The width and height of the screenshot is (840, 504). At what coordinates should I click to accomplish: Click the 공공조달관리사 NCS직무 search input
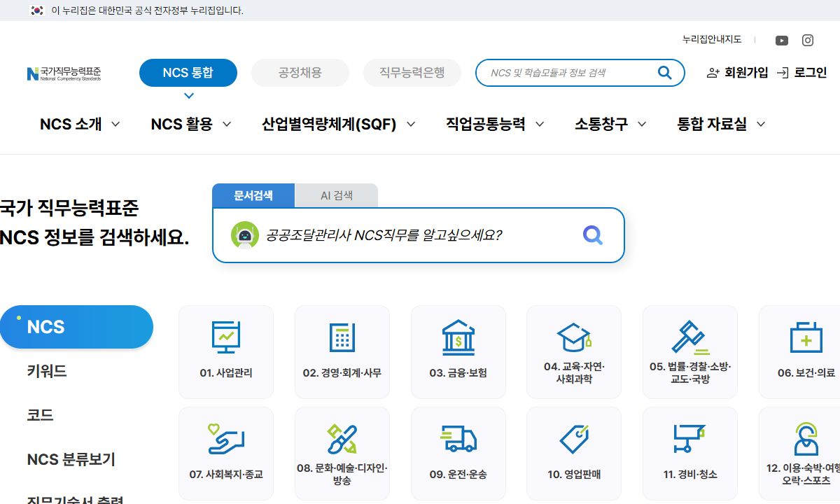point(420,235)
